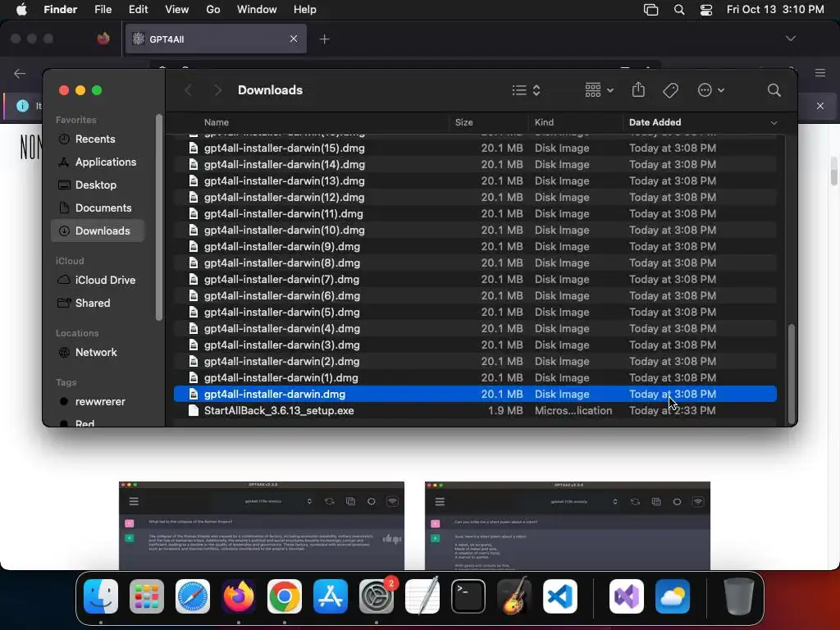The width and height of the screenshot is (840, 630).
Task: Open the Trash in the Dock
Action: click(x=739, y=596)
